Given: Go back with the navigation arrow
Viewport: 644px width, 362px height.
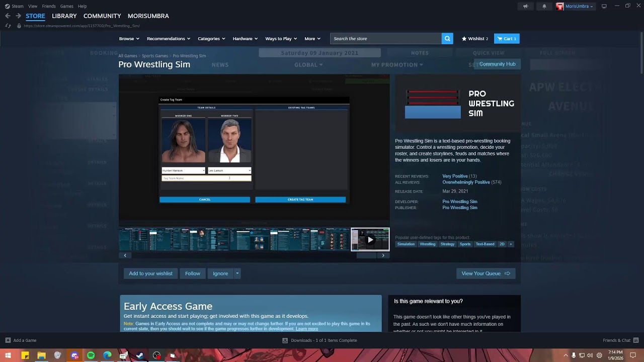Looking at the screenshot, I should tap(8, 16).
